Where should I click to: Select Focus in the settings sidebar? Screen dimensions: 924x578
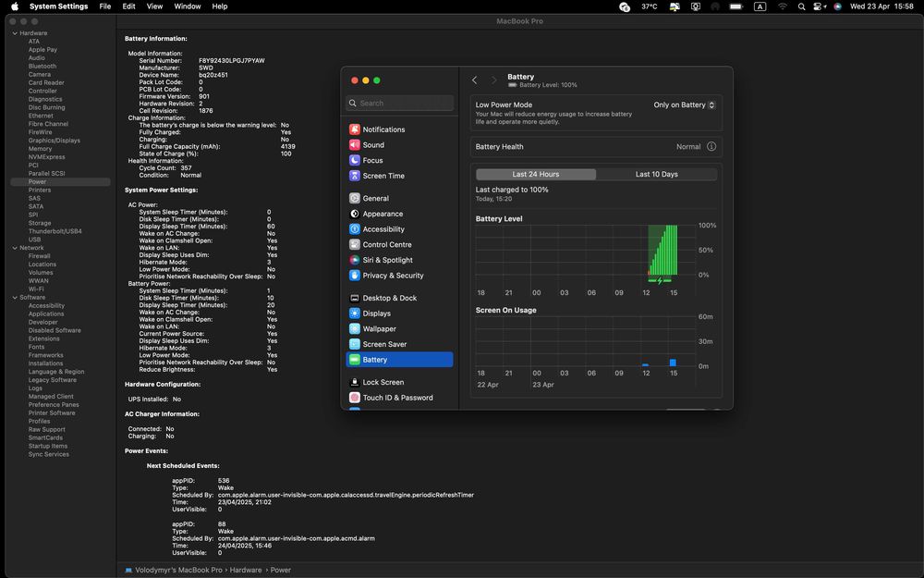click(372, 160)
